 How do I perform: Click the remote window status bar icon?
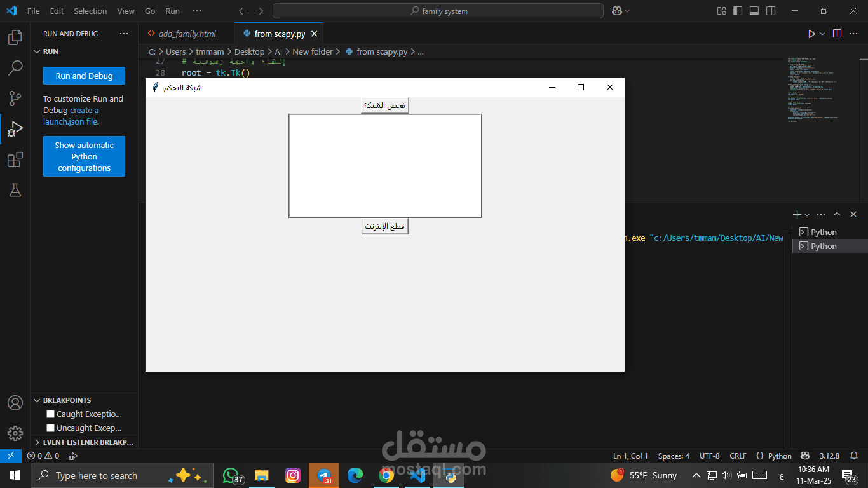coord(11,456)
